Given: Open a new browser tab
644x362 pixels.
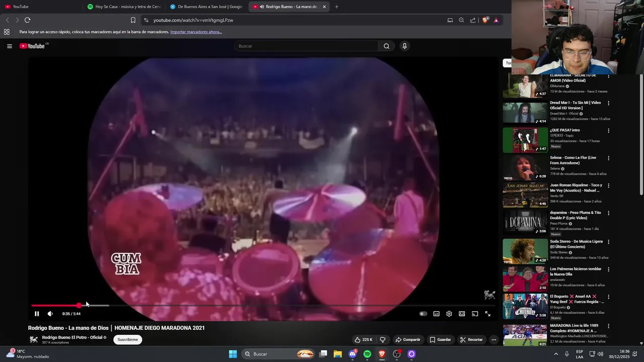Looking at the screenshot, I should pyautogui.click(x=337, y=7).
